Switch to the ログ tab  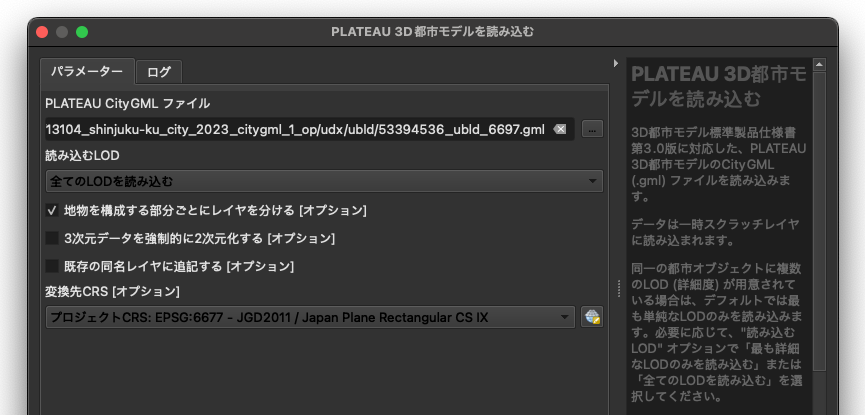159,72
